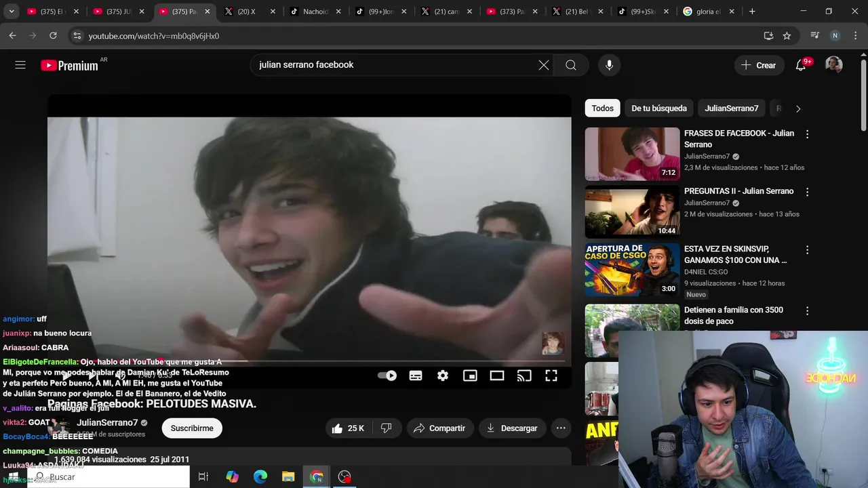868x488 pixels.
Task: Select the JulianSerrano7 filter chip
Action: click(x=731, y=108)
